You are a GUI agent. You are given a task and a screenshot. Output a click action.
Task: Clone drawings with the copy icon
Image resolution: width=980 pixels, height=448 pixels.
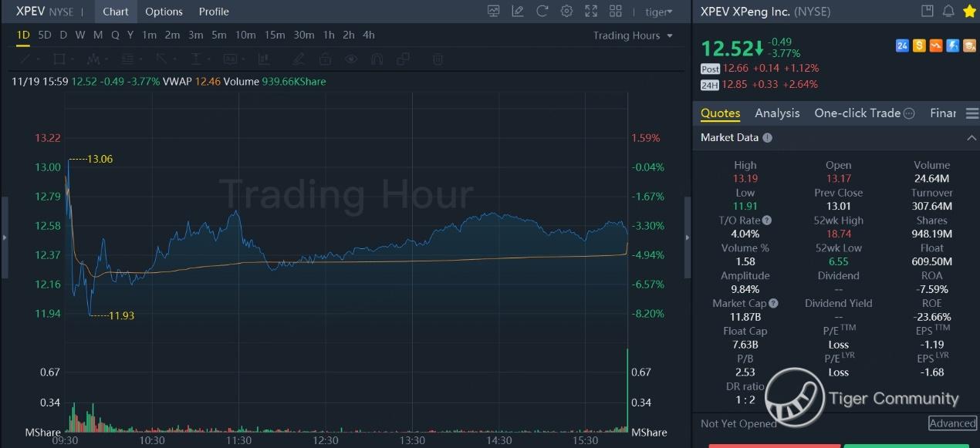click(x=402, y=59)
